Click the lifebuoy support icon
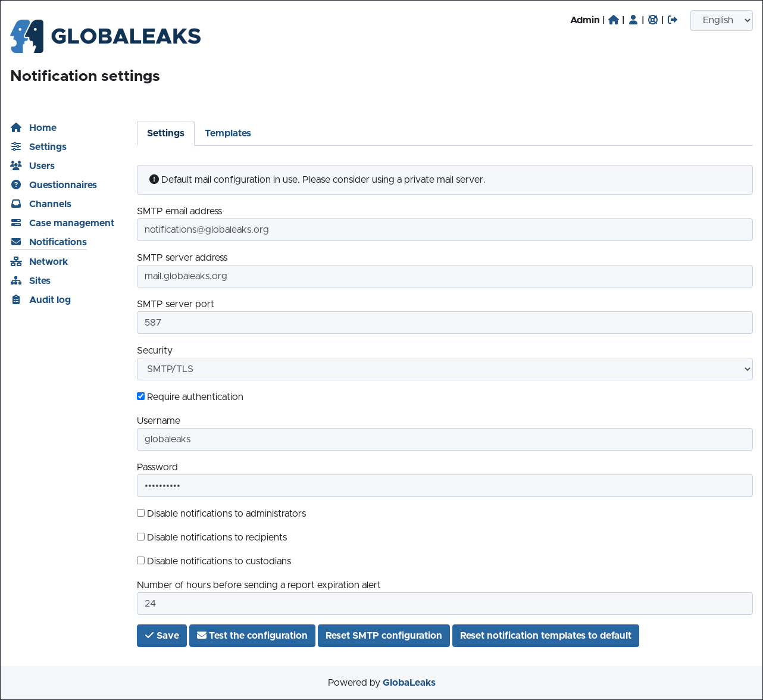 [653, 20]
